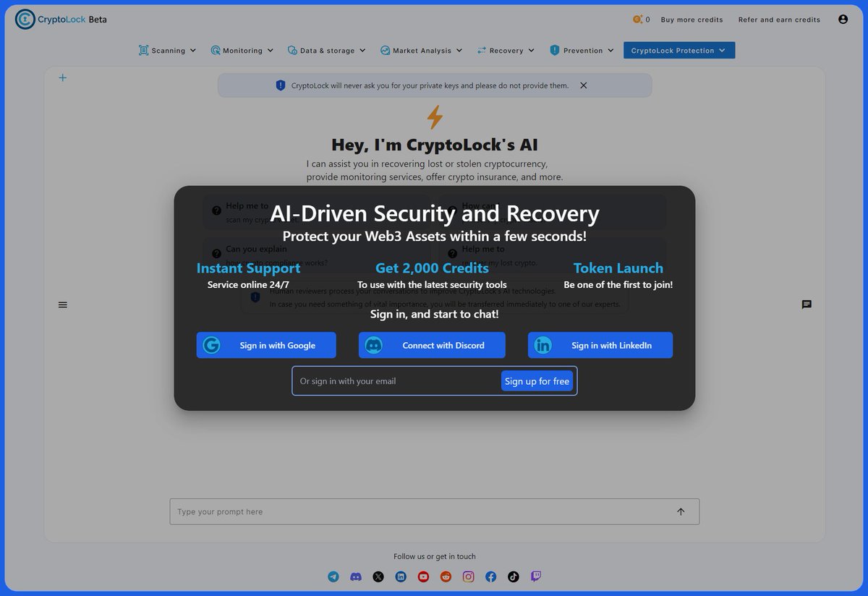Viewport: 868px width, 596px height.
Task: Click the chat bubble icon on the right
Action: 806,305
